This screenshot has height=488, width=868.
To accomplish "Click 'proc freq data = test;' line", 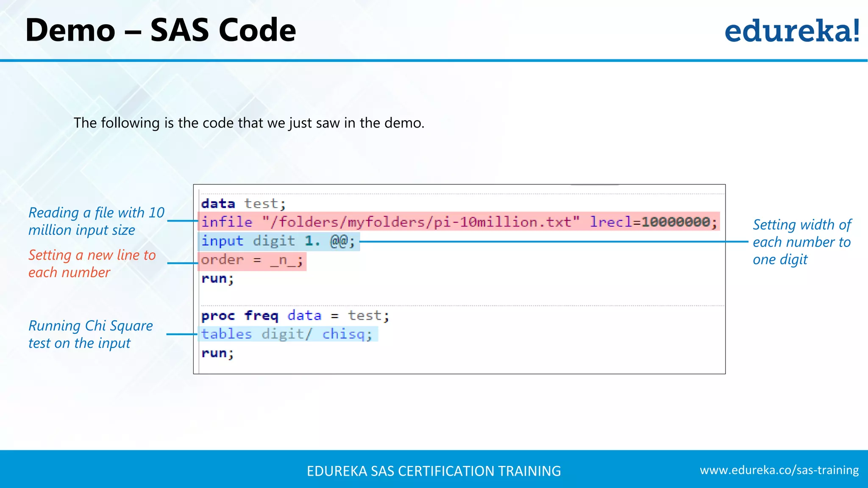I will 295,316.
